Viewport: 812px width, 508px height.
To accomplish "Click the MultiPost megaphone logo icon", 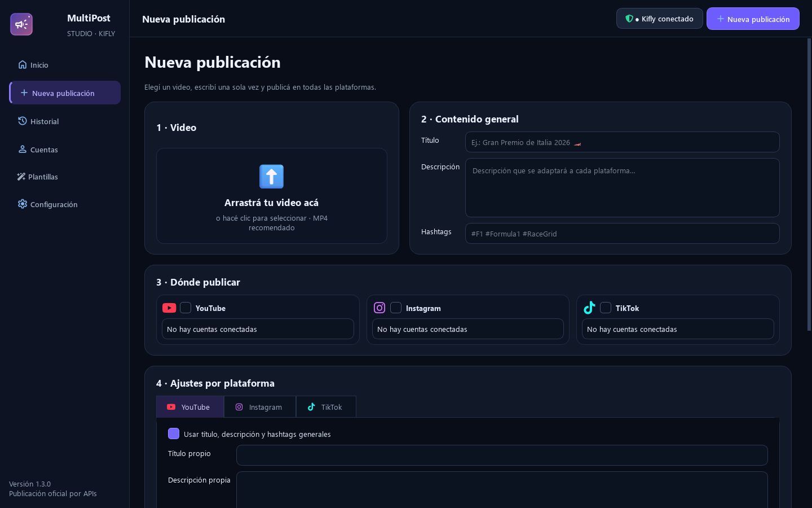I will (x=21, y=24).
